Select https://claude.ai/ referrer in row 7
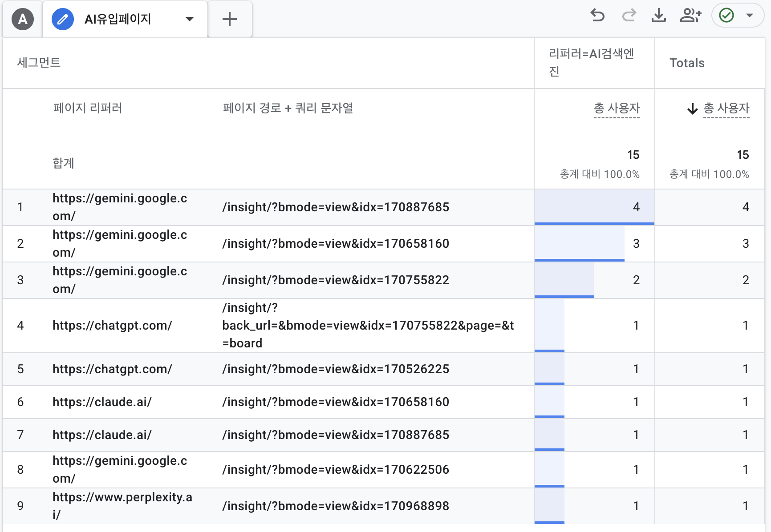The width and height of the screenshot is (771, 532). 102,435
